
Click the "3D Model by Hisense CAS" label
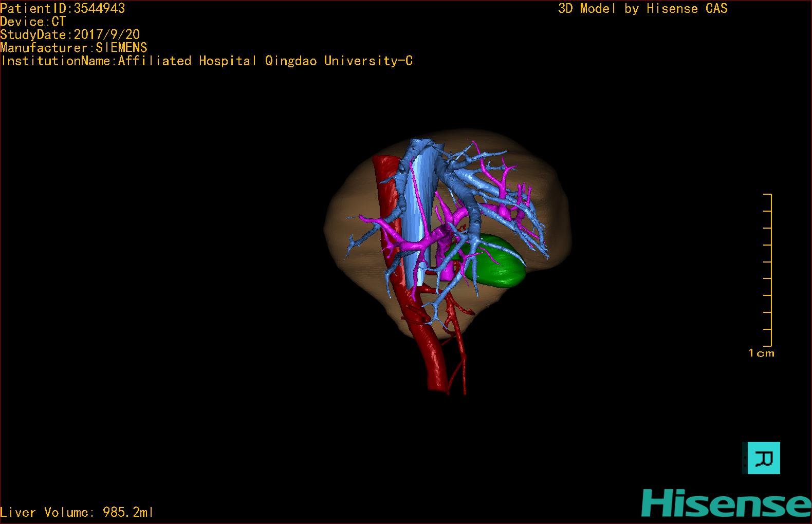(643, 8)
